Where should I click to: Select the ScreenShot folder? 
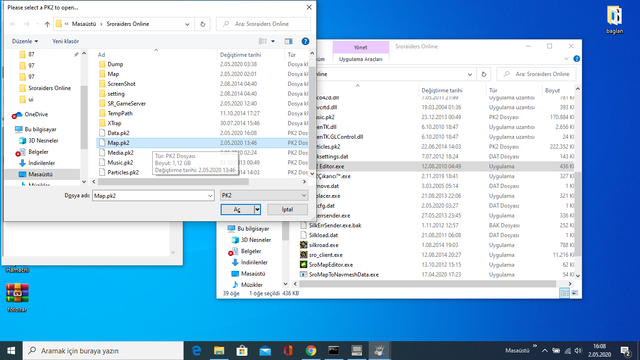(121, 84)
